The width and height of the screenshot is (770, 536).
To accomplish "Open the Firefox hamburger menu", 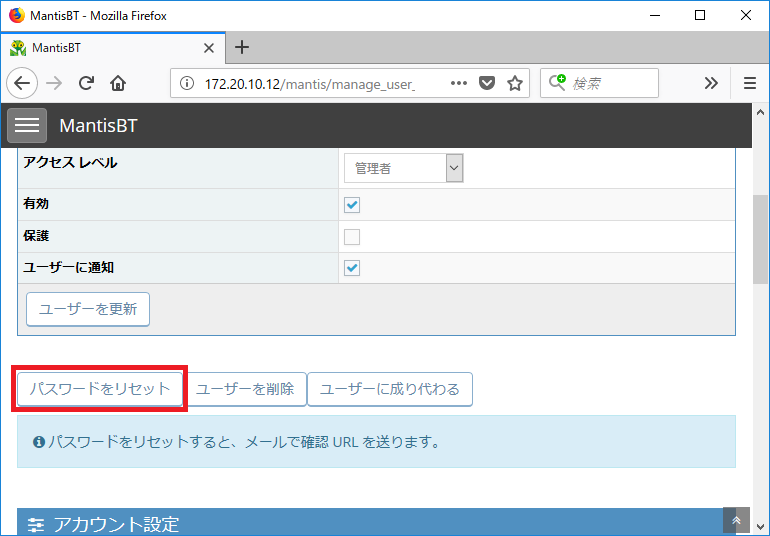I will 750,83.
